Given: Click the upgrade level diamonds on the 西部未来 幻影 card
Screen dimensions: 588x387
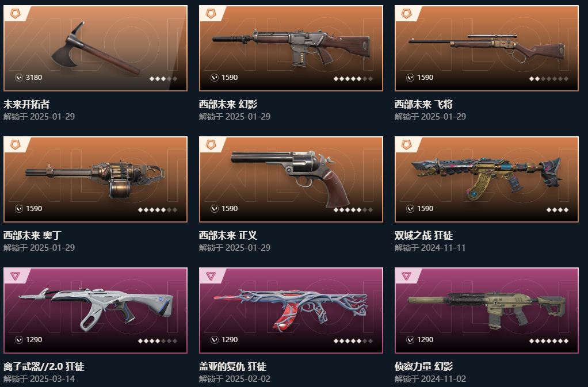Looking at the screenshot, I should (353, 79).
